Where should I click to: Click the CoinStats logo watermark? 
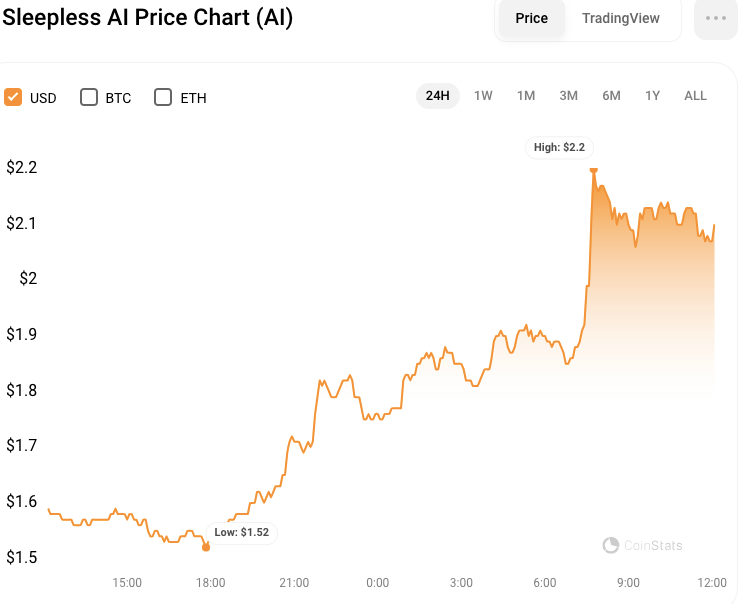[643, 545]
